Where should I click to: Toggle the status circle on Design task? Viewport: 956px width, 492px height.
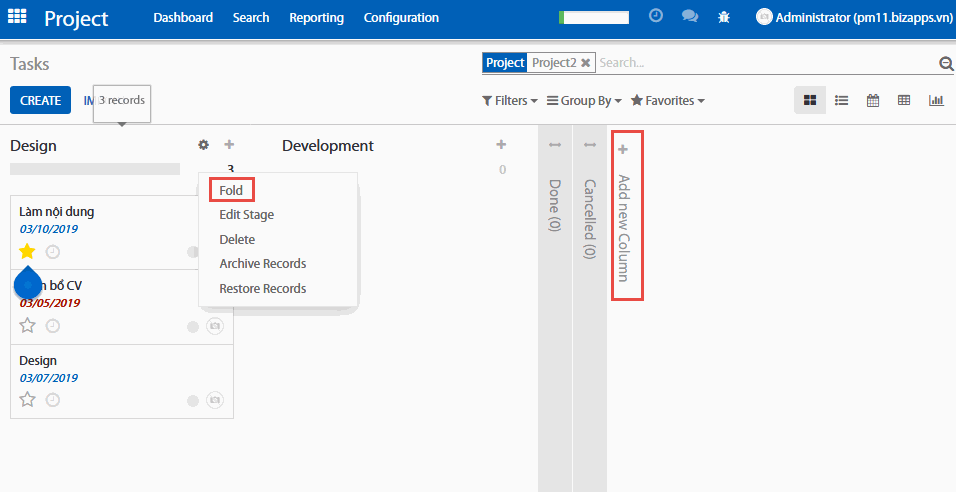pos(193,401)
